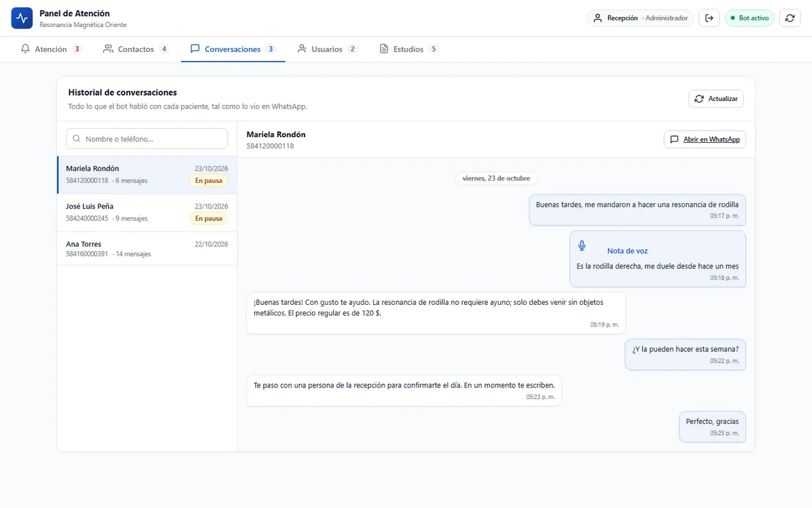Switch to the Contactos tab
The height and width of the screenshot is (508, 812).
pos(135,49)
